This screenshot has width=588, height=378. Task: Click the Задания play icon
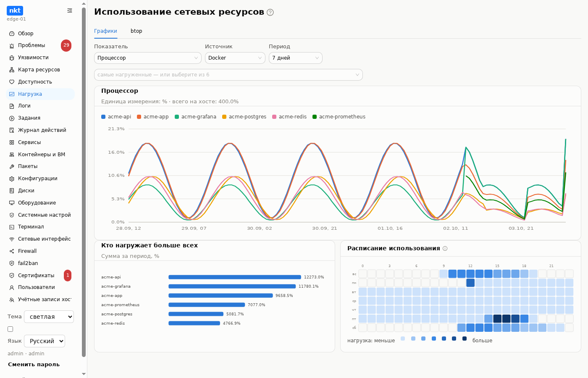(12, 118)
